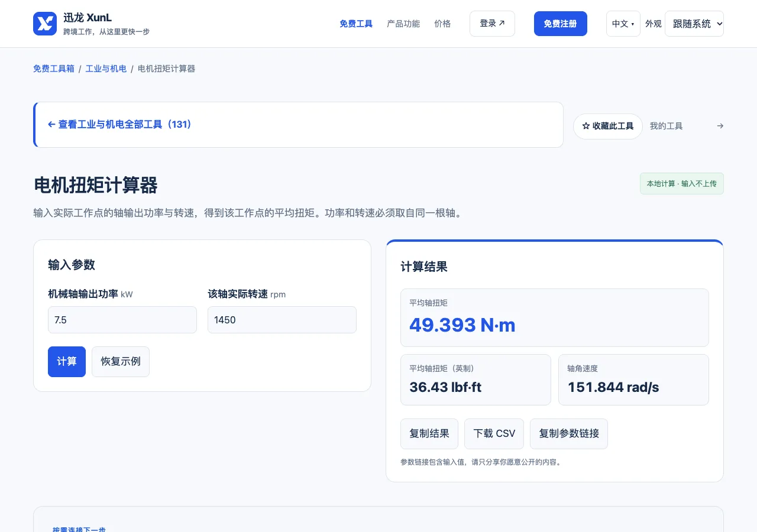Click the 计算结果 panel heading
The width and height of the screenshot is (757, 532).
pyautogui.click(x=424, y=267)
